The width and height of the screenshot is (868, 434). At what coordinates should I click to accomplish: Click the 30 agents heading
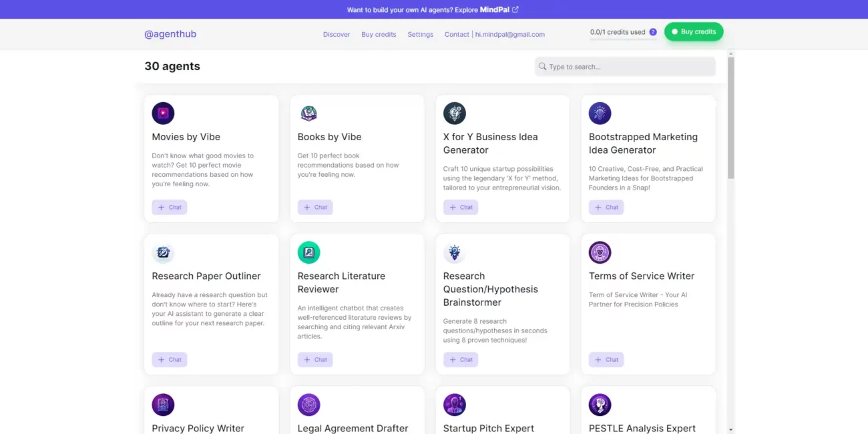[x=172, y=66]
